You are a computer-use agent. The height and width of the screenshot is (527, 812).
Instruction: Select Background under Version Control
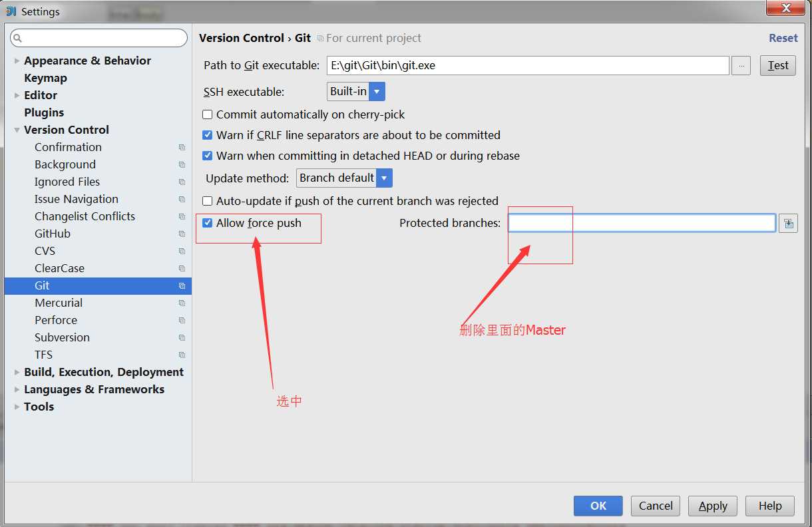[65, 164]
